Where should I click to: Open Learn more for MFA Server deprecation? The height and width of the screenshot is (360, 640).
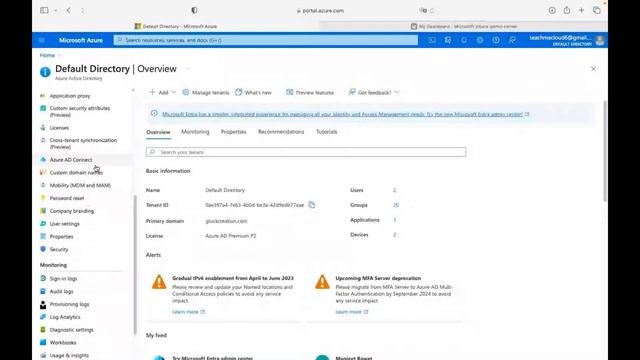351,312
